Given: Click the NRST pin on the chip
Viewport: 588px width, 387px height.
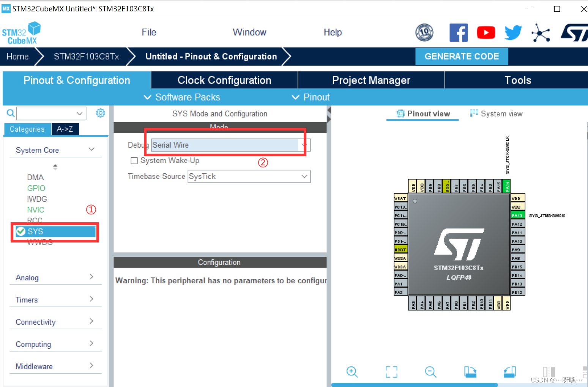Looking at the screenshot, I should coord(401,250).
